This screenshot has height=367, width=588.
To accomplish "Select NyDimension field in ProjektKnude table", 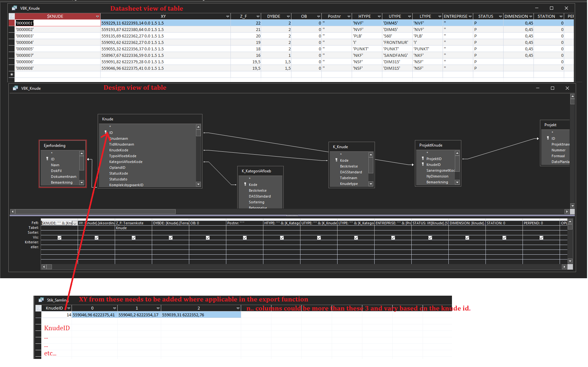I will pos(437,176).
